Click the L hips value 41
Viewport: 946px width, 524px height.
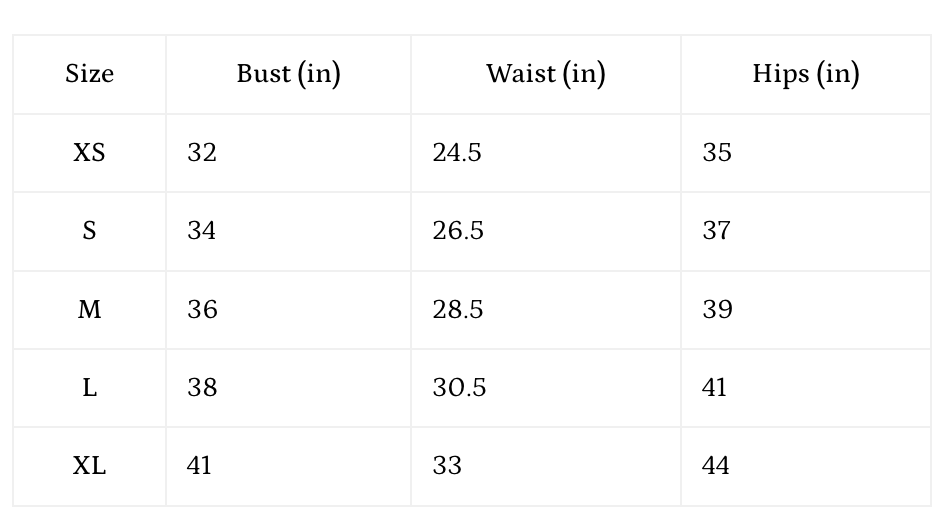pos(714,388)
